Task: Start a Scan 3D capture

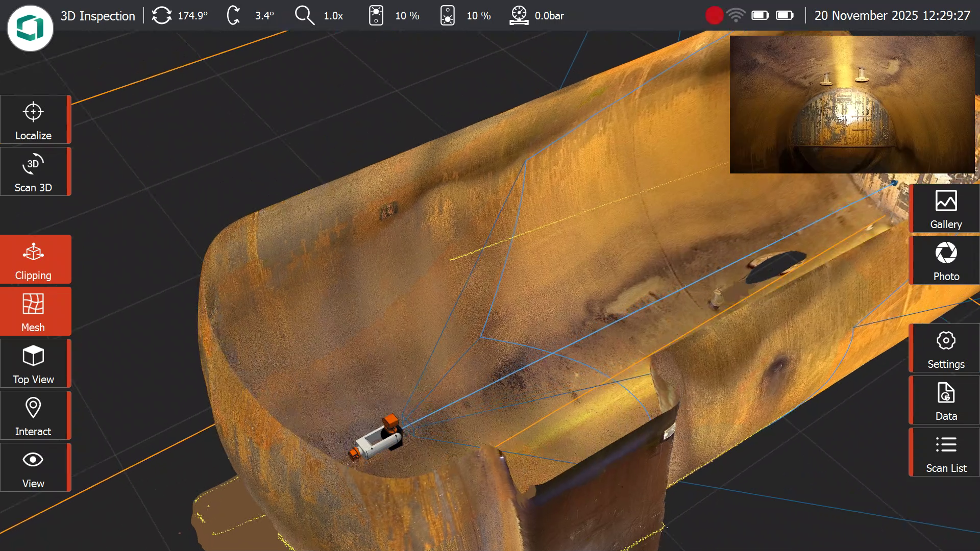Action: pos(34,172)
